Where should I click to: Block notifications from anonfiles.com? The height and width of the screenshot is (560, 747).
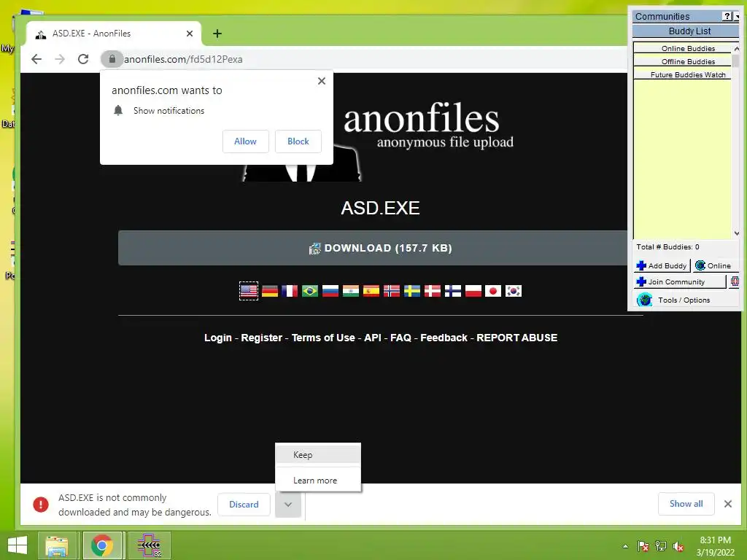(x=298, y=141)
